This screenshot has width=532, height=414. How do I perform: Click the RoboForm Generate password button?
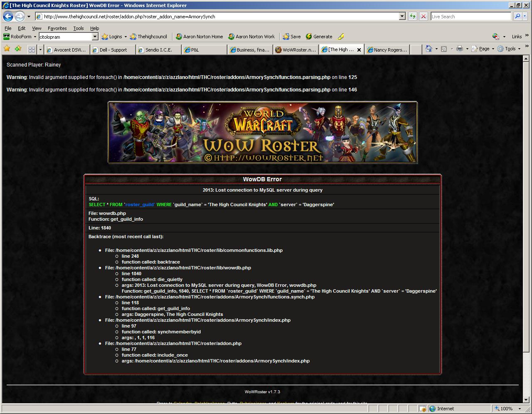tap(319, 37)
